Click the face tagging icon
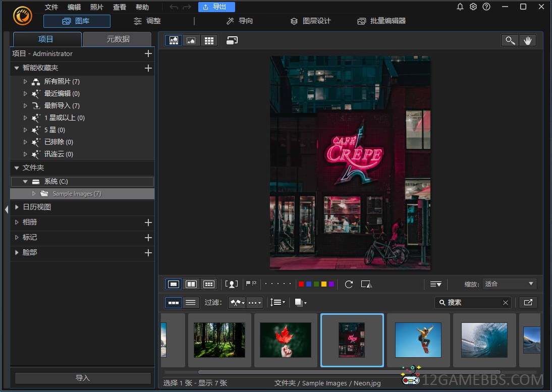The width and height of the screenshot is (552, 392). [231, 284]
